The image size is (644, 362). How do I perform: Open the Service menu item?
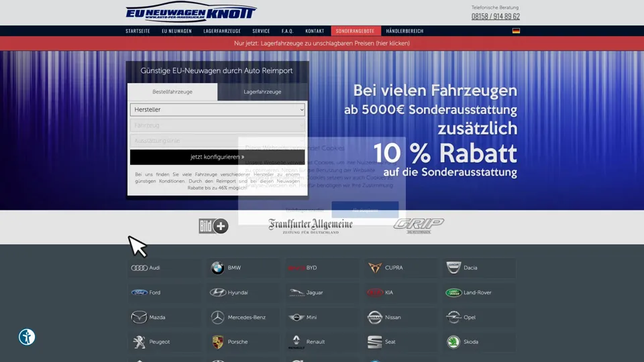[261, 31]
